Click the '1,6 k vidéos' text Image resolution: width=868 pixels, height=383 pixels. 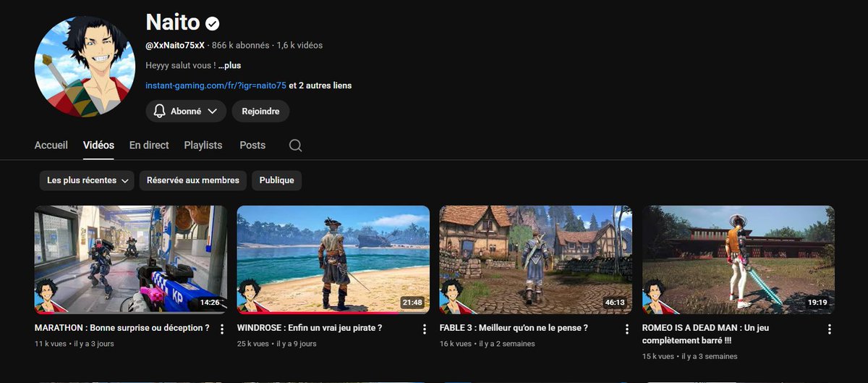[x=299, y=45]
